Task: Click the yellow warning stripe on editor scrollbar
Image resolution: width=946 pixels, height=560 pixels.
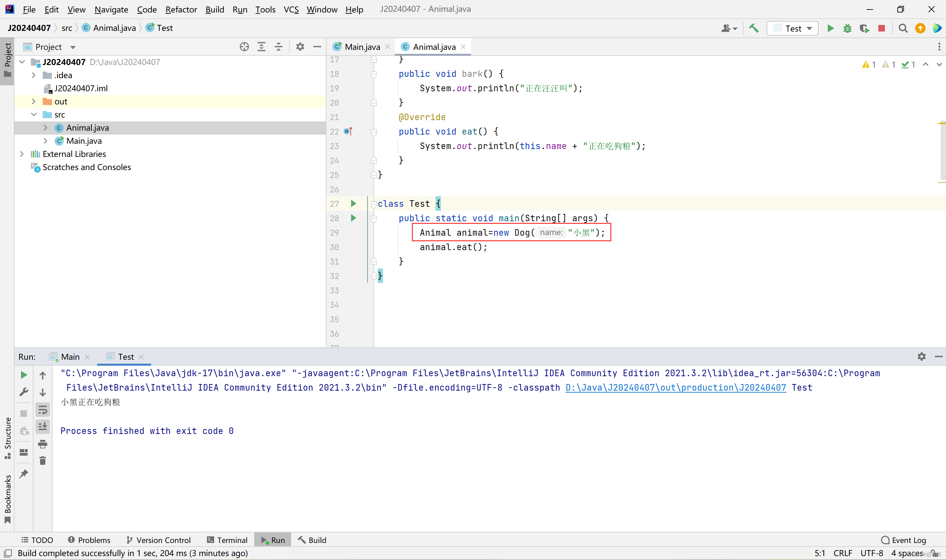Action: [x=941, y=123]
